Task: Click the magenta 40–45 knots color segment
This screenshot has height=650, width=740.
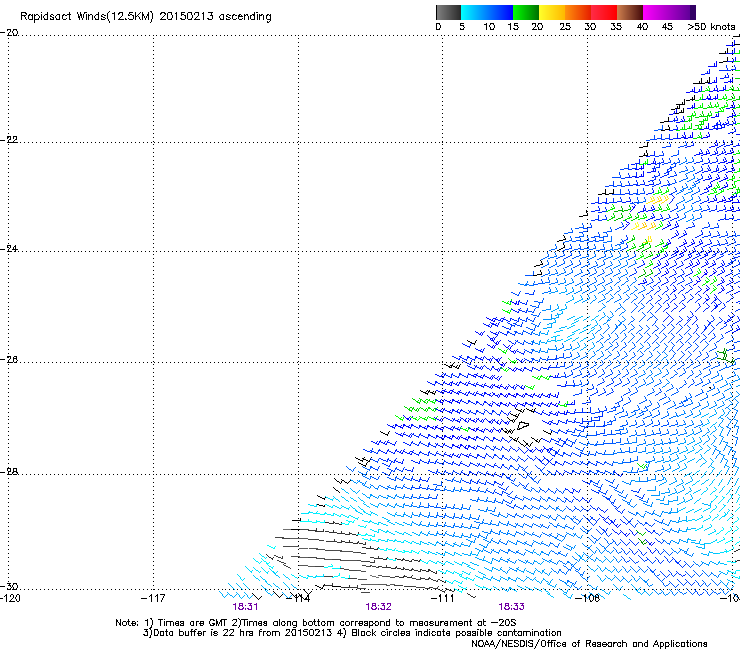Action: (x=656, y=12)
